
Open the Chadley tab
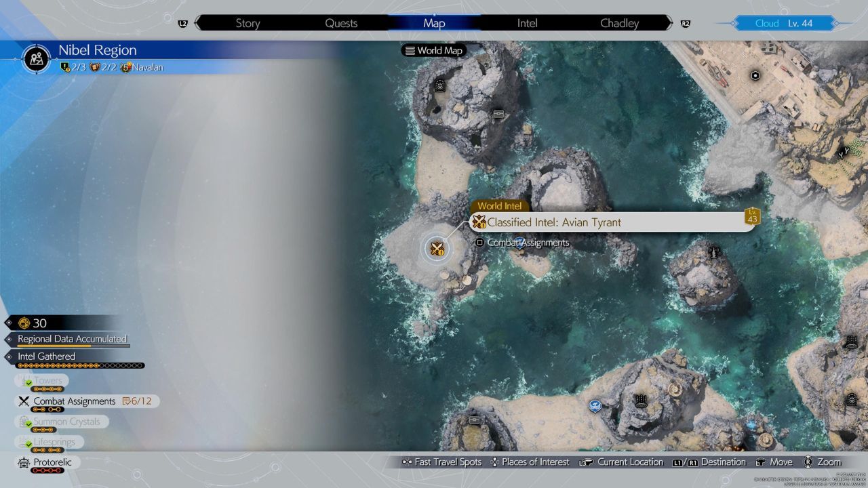(x=620, y=23)
